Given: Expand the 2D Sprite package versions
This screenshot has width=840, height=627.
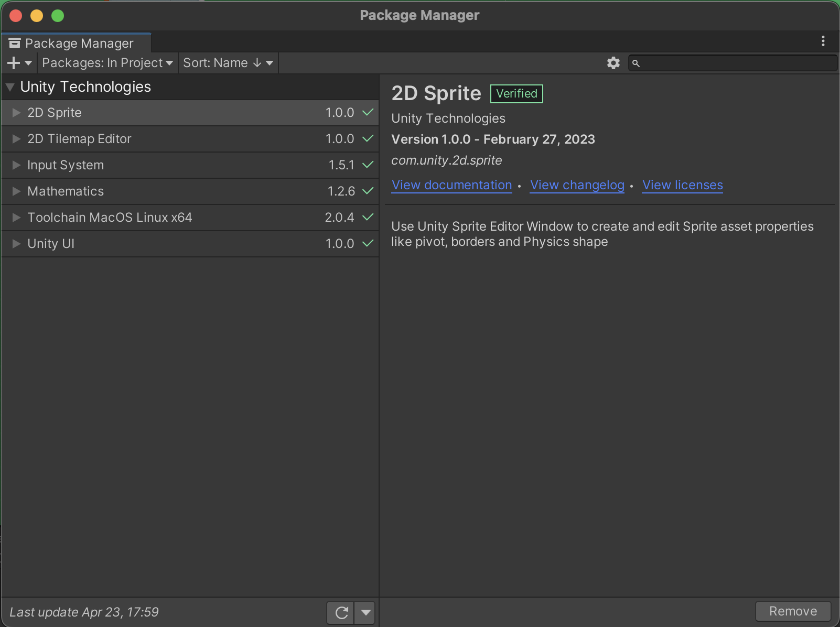Looking at the screenshot, I should click(x=16, y=113).
